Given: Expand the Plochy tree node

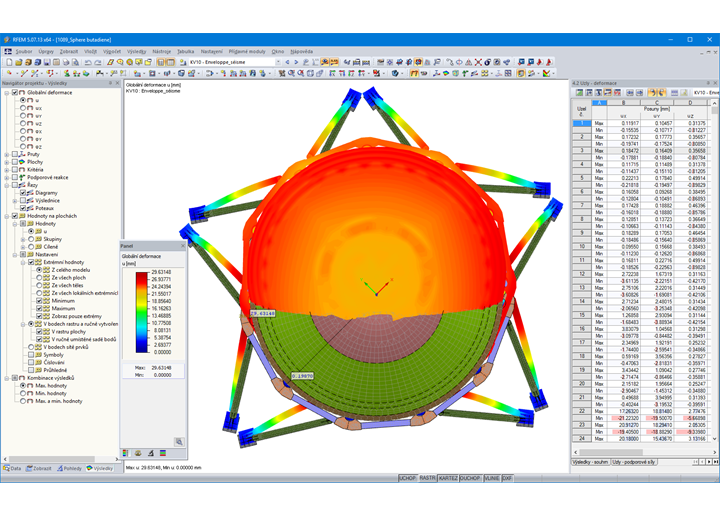Looking at the screenshot, I should pos(7,162).
